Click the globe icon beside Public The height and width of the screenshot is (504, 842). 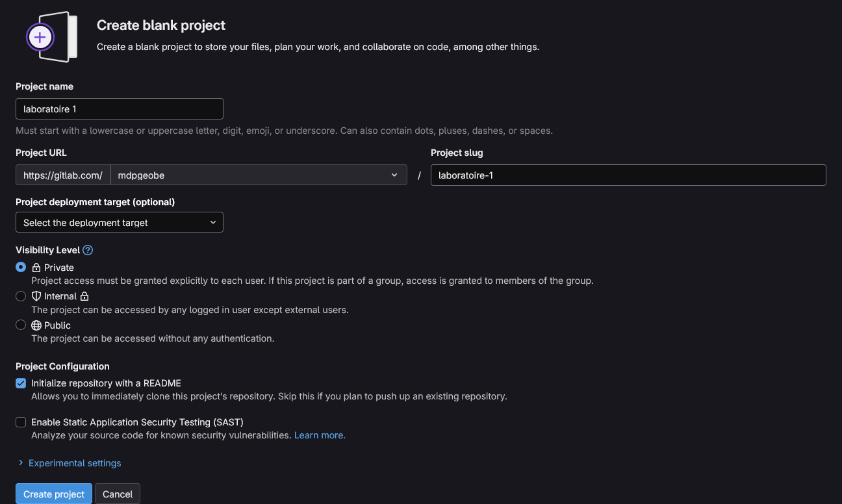pos(36,325)
